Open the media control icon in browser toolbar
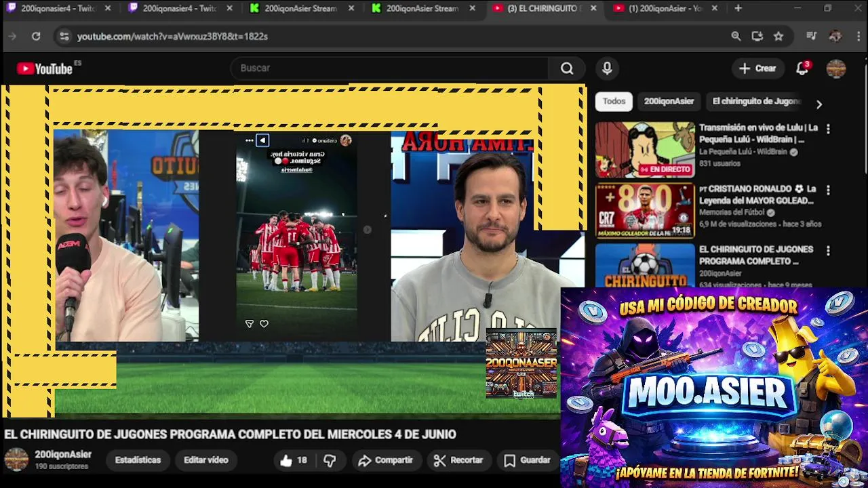Image resolution: width=868 pixels, height=488 pixels. 811,37
